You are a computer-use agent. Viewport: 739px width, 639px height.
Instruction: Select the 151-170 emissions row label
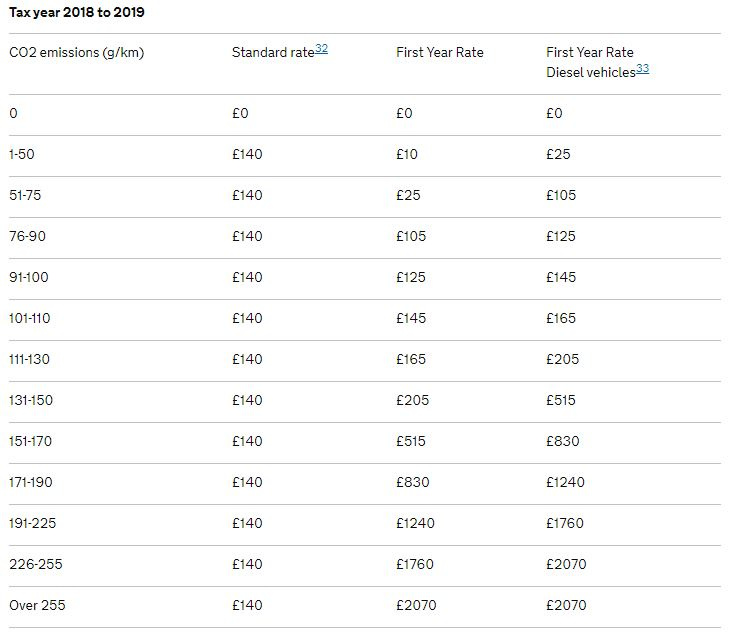(31, 441)
